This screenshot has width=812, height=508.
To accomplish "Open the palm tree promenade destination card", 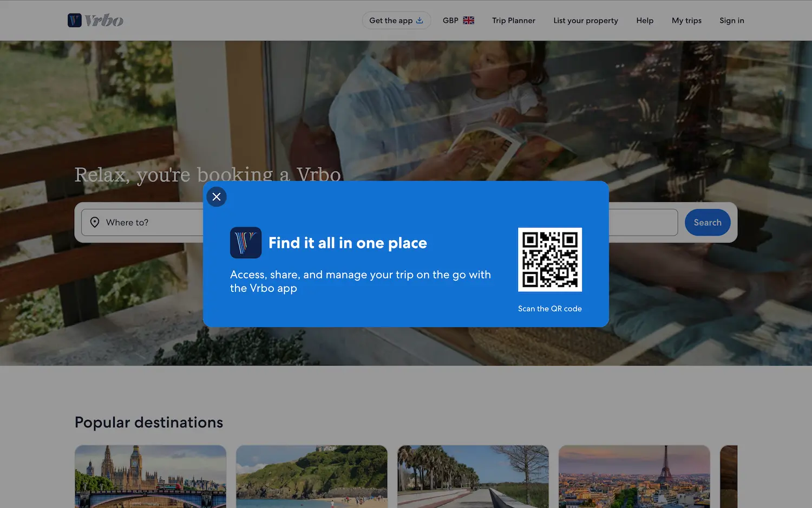I will [x=473, y=477].
